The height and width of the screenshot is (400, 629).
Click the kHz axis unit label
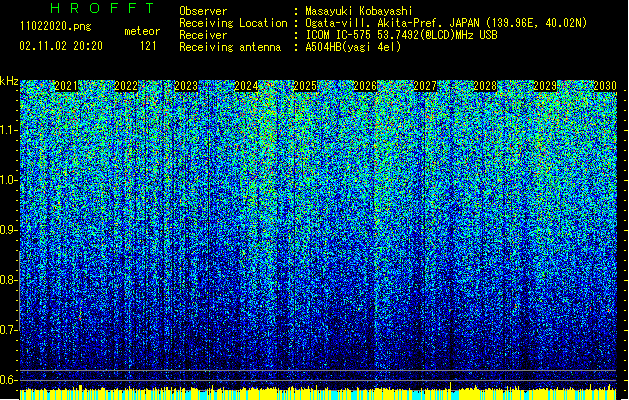[x=9, y=81]
